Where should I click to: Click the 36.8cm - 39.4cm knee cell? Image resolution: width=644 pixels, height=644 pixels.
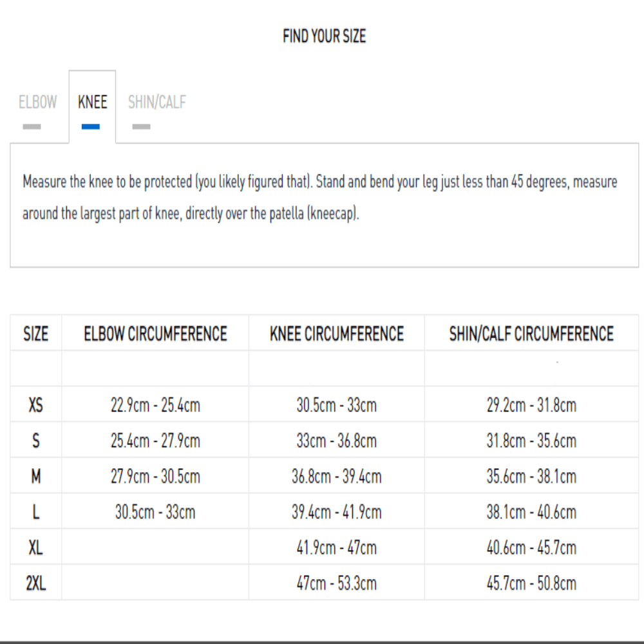336,477
